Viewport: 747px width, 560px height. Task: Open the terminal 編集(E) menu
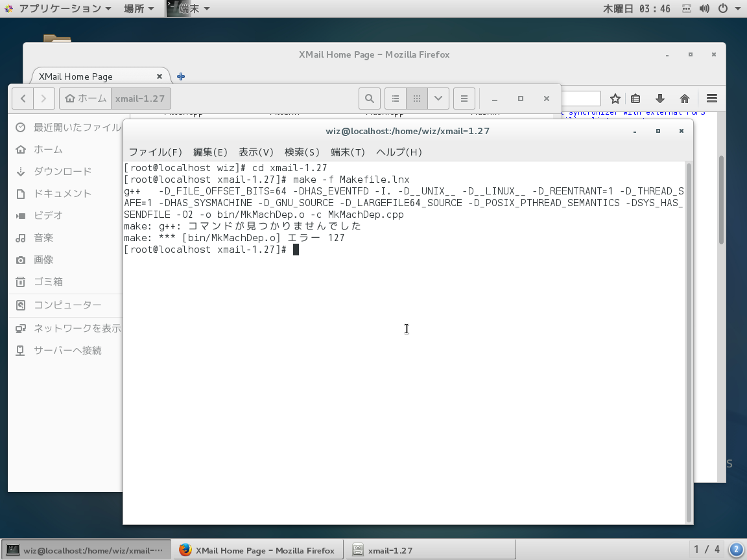click(x=210, y=152)
